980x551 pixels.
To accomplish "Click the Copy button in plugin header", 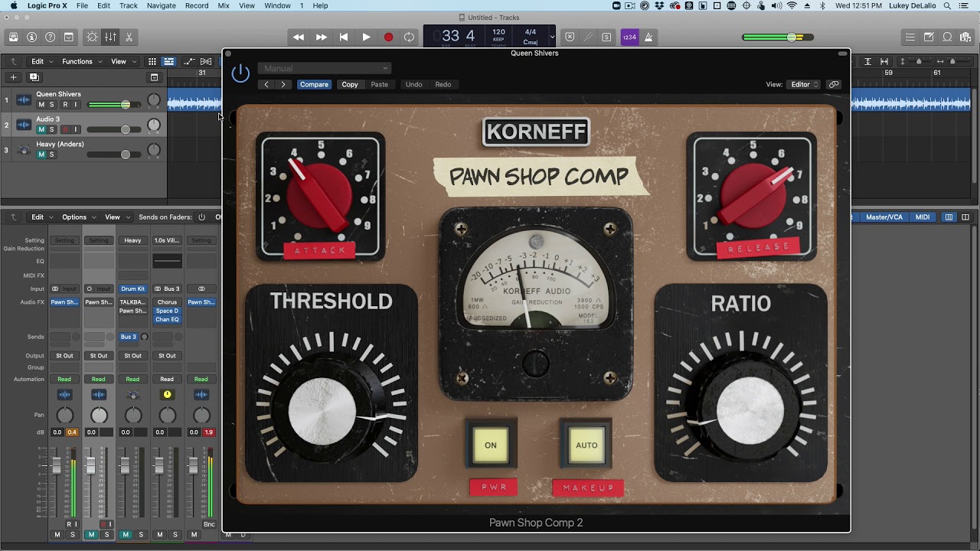I will [x=350, y=84].
